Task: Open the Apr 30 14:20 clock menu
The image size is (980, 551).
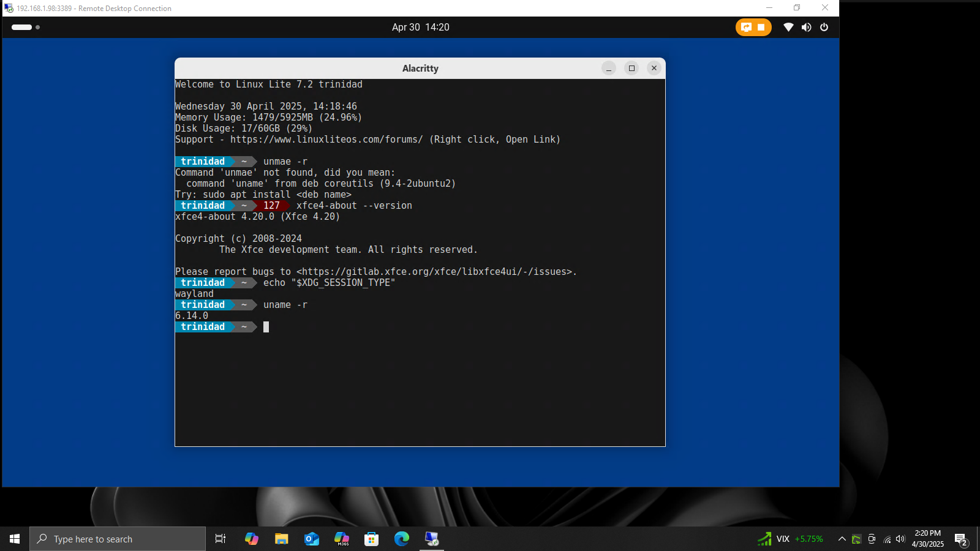Action: click(420, 27)
